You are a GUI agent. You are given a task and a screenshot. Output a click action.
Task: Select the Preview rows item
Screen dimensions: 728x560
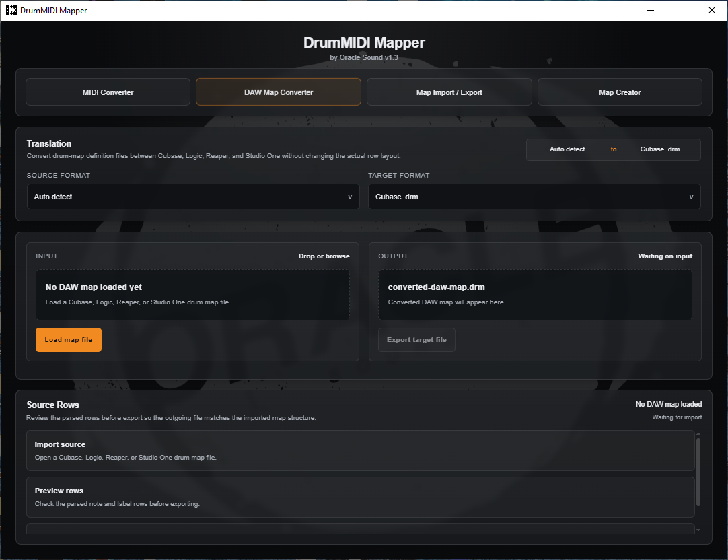click(360, 497)
